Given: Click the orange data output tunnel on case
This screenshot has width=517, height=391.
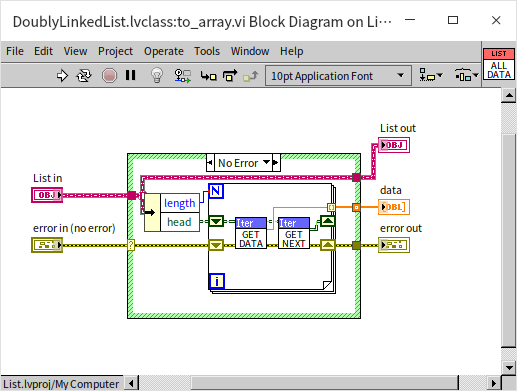Looking at the screenshot, I should tap(356, 207).
